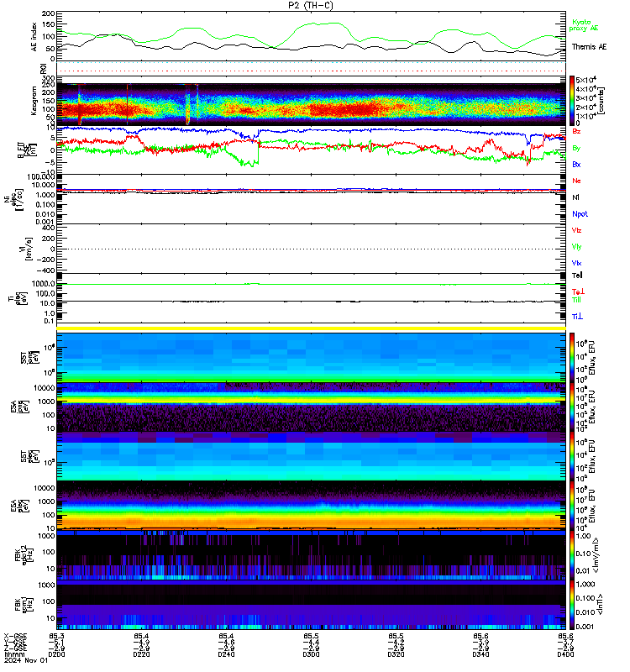
Task: Click inside the SST electrons spectrogram
Action: tap(311, 456)
